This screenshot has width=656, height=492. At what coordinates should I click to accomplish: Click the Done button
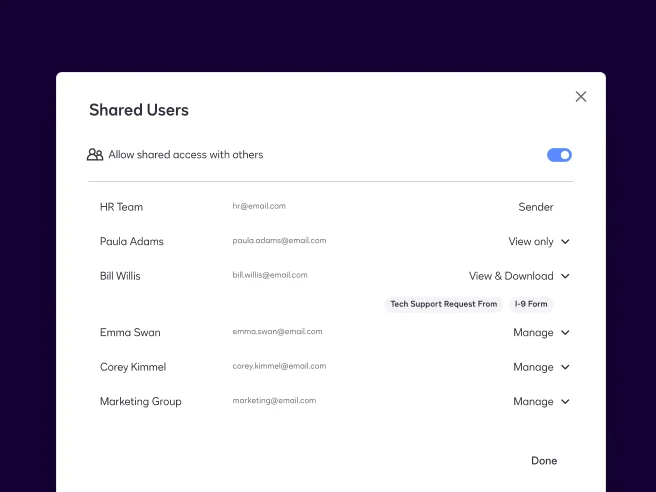click(x=544, y=461)
